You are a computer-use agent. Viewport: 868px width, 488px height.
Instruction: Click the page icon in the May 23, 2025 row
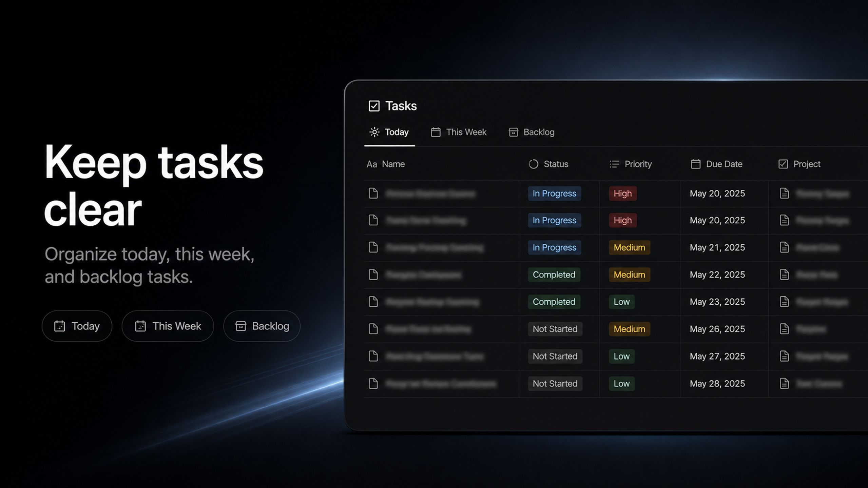coord(373,302)
